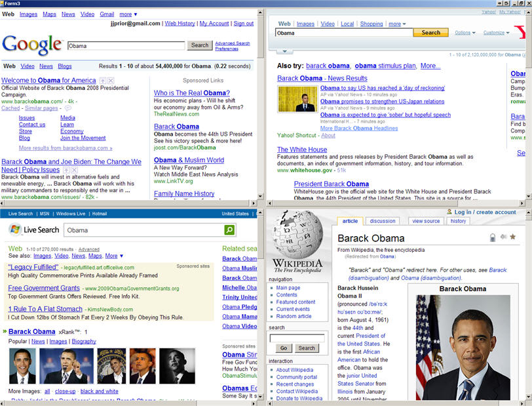Click the Obama news photo thumbnail in Yahoo

tap(296, 99)
